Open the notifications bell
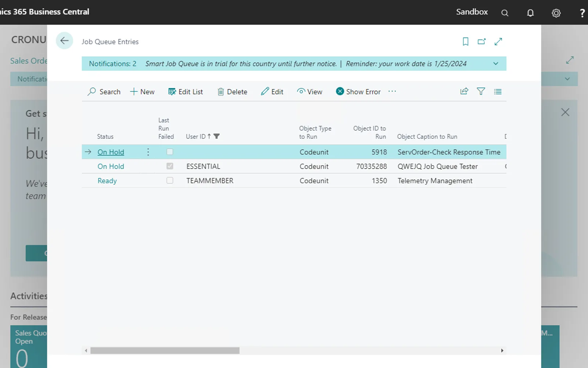The height and width of the screenshot is (368, 588). click(x=530, y=13)
